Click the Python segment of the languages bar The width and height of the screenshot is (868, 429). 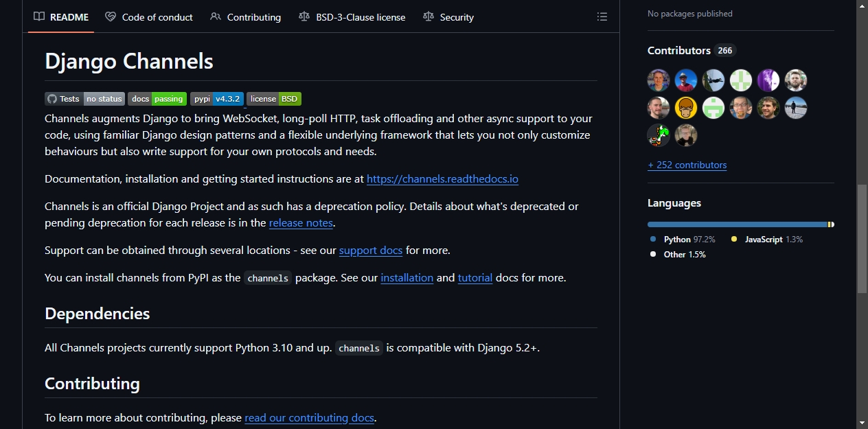pyautogui.click(x=738, y=224)
